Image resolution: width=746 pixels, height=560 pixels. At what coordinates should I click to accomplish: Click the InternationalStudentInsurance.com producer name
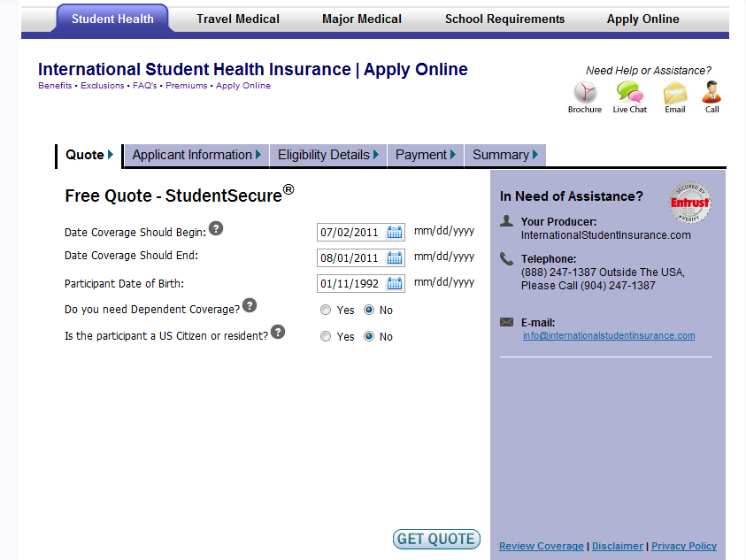click(x=605, y=235)
